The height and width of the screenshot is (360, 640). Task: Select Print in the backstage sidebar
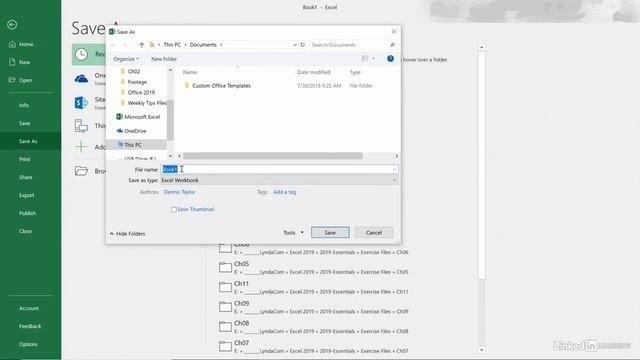(x=24, y=159)
